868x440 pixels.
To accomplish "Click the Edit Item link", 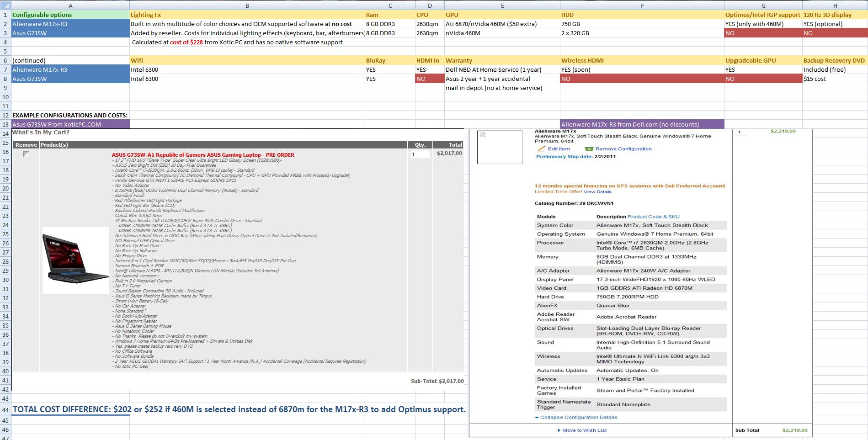I will [559, 148].
